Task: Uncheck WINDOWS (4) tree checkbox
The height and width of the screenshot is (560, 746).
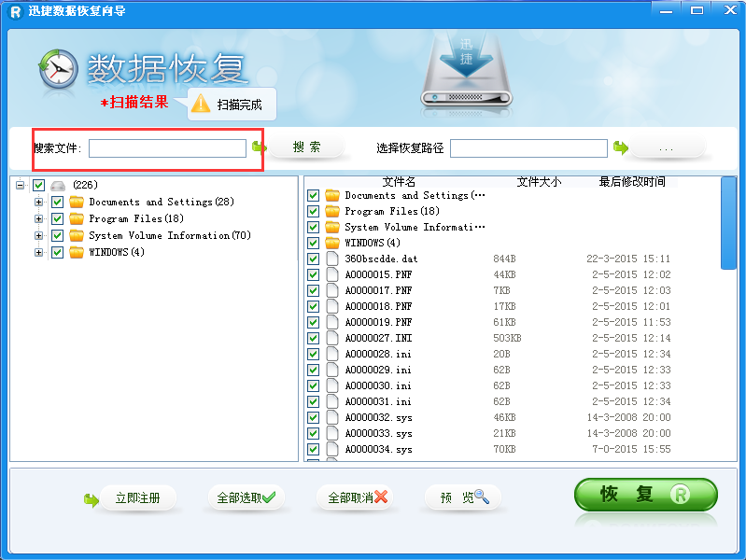Action: tap(58, 252)
